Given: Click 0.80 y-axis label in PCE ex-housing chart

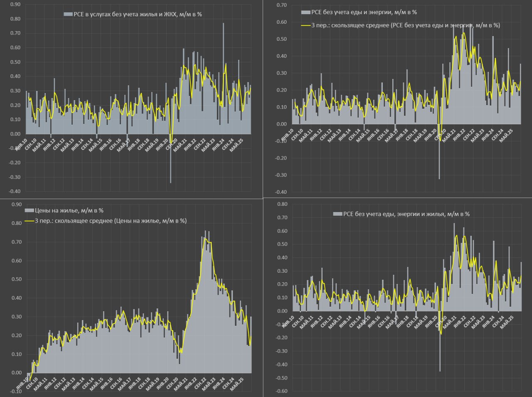Looking at the screenshot, I should tap(282, 204).
